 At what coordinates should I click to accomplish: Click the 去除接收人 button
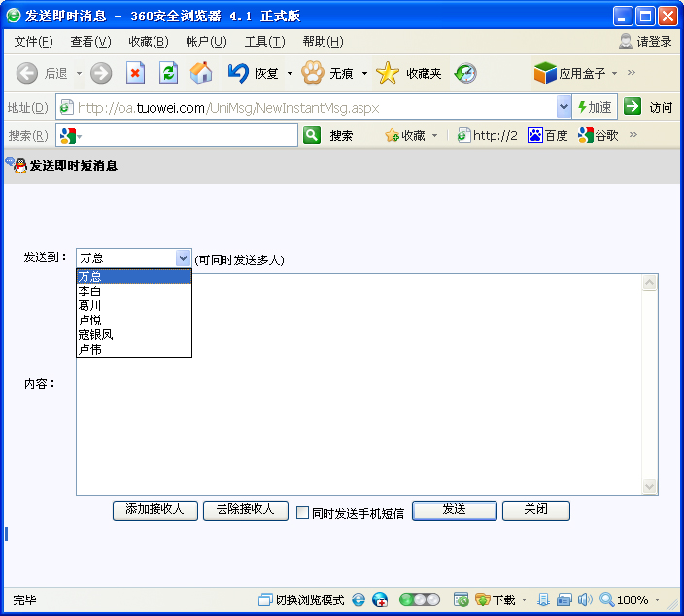click(245, 510)
